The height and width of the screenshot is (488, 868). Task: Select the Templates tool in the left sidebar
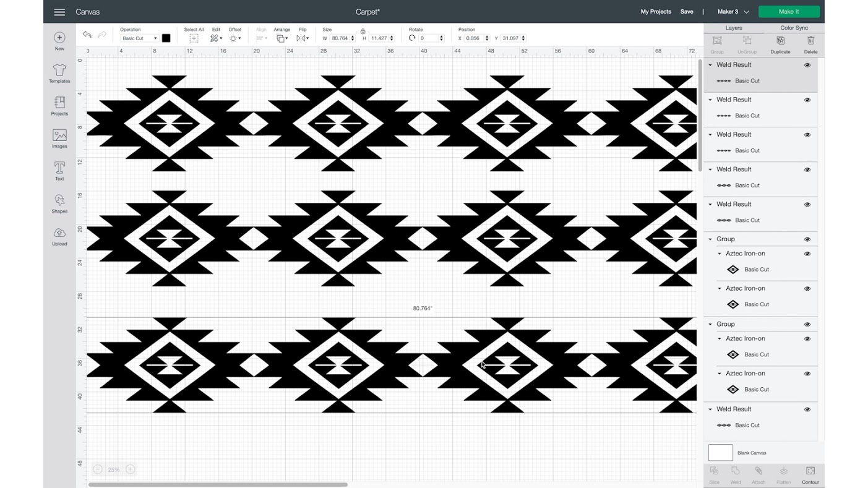point(59,74)
